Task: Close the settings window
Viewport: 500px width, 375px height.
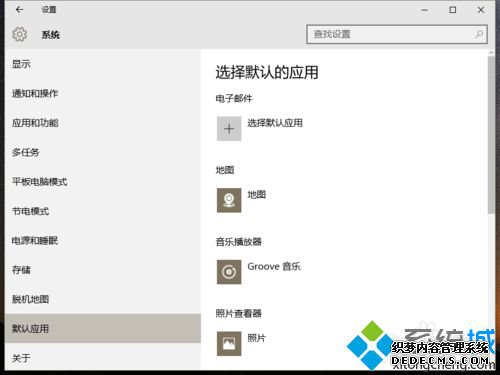Action: pos(481,10)
